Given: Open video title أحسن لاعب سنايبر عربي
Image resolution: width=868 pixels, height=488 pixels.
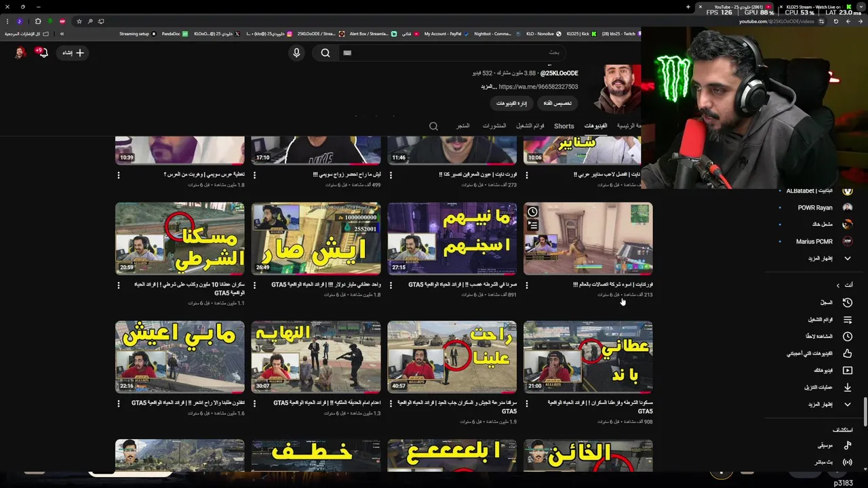Looking at the screenshot, I should click(x=607, y=175).
